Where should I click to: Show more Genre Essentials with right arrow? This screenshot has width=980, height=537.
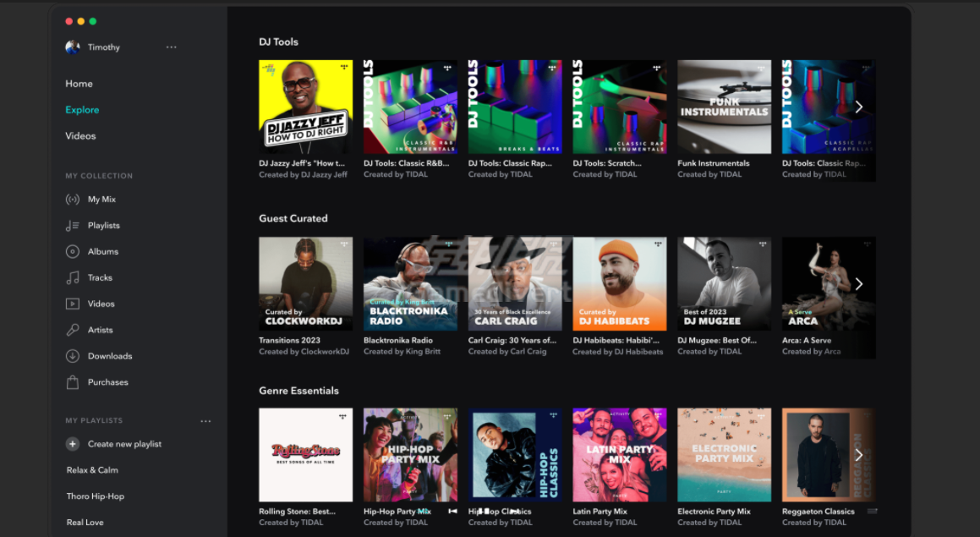pyautogui.click(x=859, y=455)
